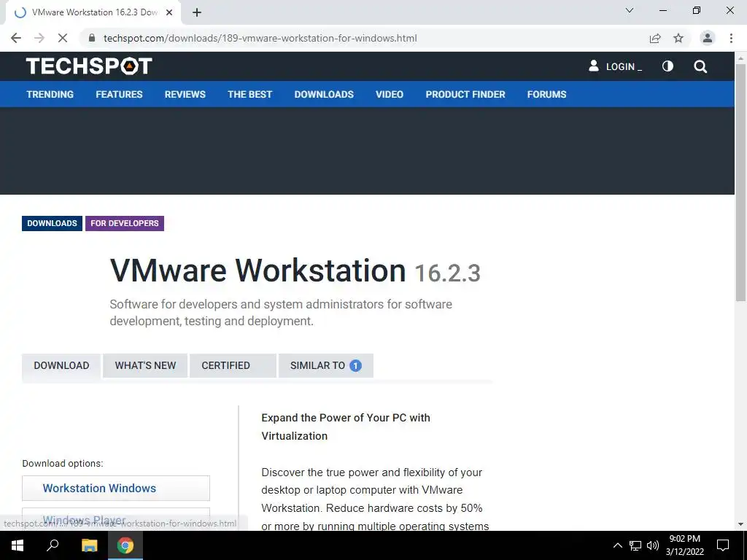The height and width of the screenshot is (560, 747).
Task: Show hidden system tray icons
Action: click(x=617, y=545)
